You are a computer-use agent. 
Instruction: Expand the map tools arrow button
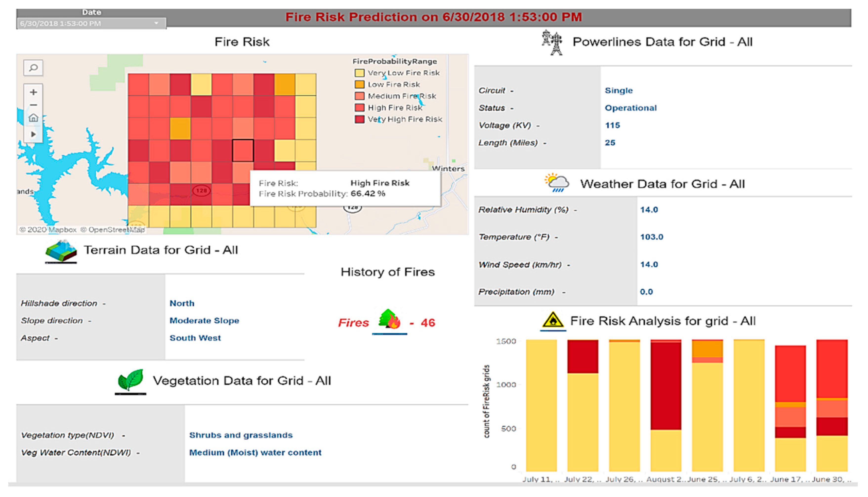tap(33, 134)
